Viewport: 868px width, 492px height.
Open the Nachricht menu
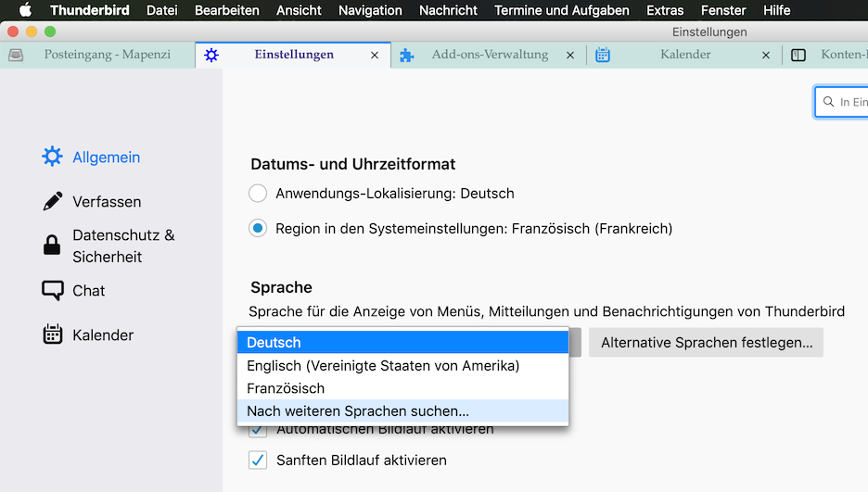pyautogui.click(x=449, y=10)
